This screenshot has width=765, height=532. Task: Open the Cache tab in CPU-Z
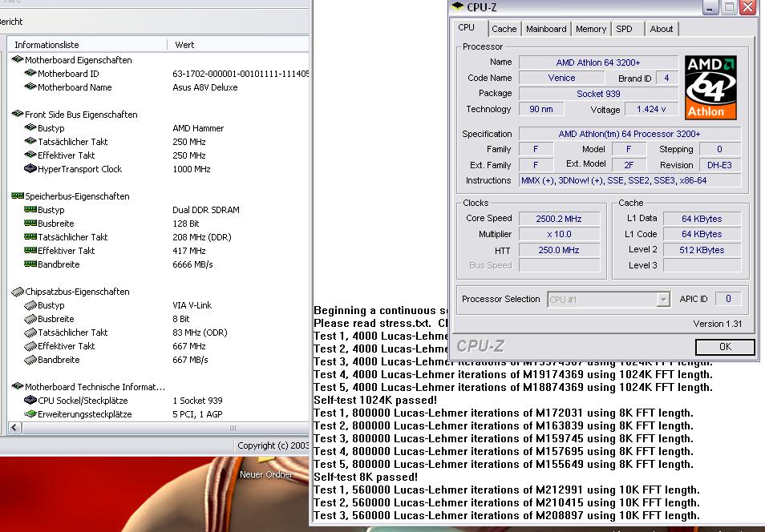[x=504, y=29]
